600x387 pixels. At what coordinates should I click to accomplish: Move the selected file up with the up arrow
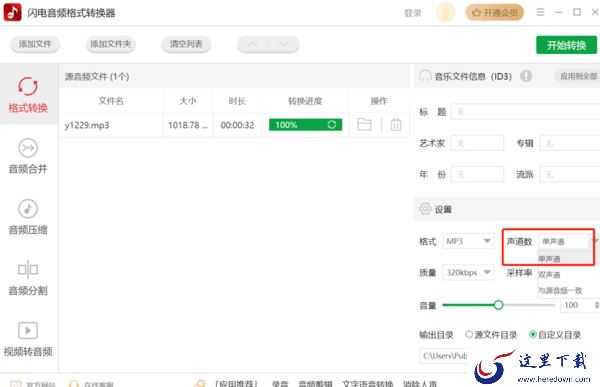coord(253,44)
